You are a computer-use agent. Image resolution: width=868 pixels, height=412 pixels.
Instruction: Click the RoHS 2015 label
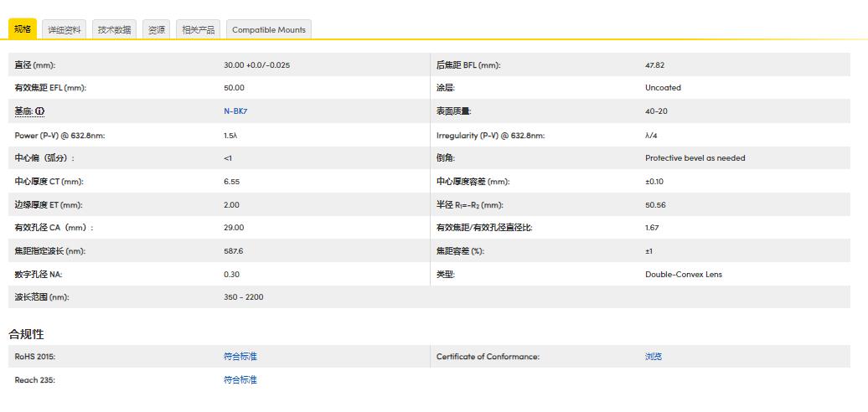(x=35, y=357)
